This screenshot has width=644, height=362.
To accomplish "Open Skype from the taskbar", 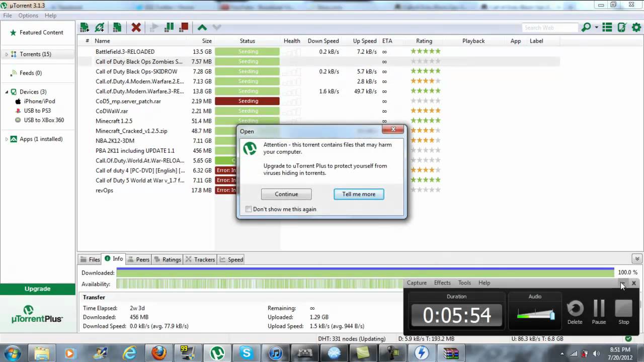I will click(x=246, y=353).
